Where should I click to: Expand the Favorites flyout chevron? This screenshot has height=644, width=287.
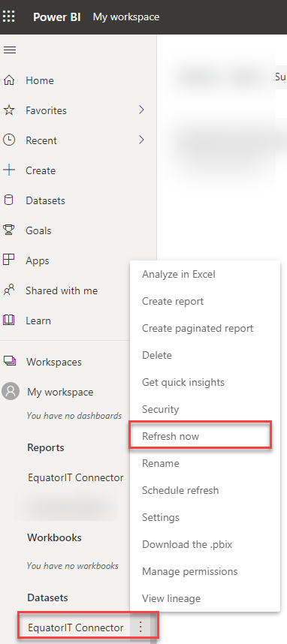click(x=141, y=110)
